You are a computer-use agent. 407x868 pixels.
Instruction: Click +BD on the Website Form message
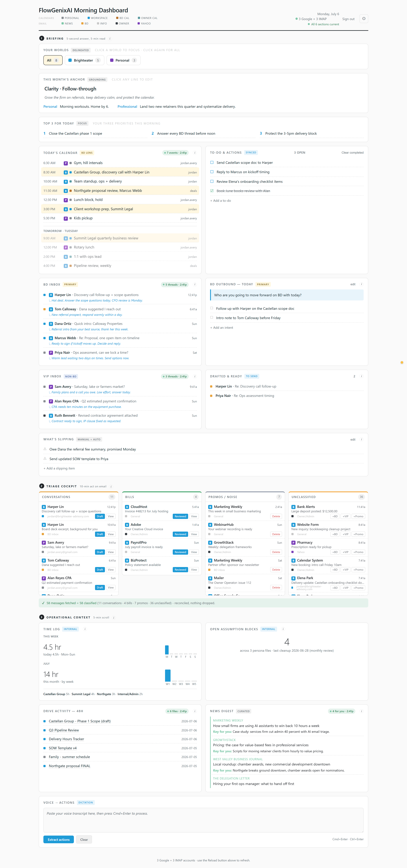335,534
